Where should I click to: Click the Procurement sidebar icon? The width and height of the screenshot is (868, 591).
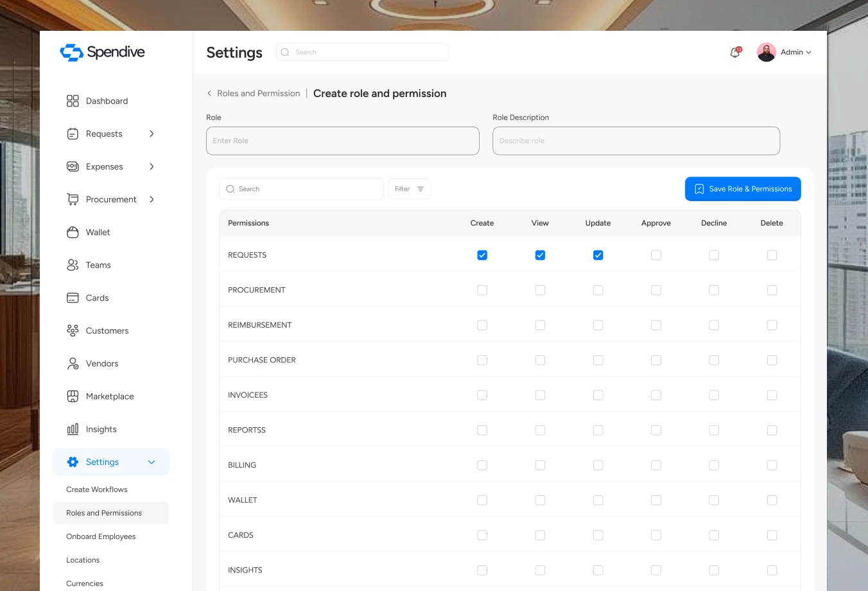pyautogui.click(x=73, y=199)
